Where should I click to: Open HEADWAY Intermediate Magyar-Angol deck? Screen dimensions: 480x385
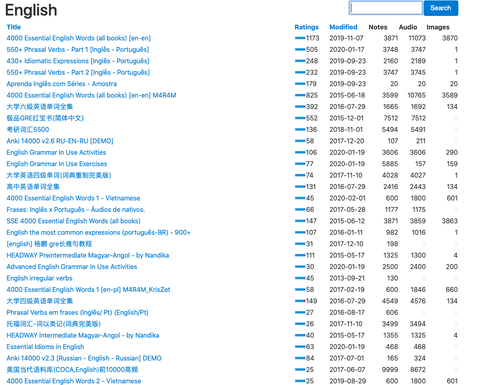point(83,335)
